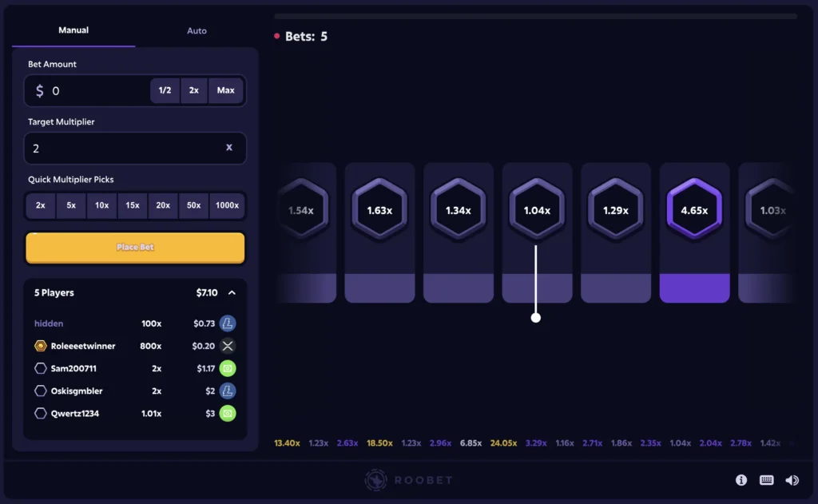This screenshot has height=504, width=818.
Task: Click the gold badge icon beside Roleeeetwinner
Action: [x=40, y=346]
